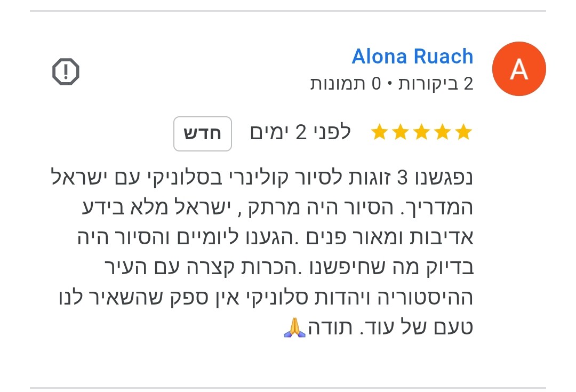Image resolution: width=576 pixels, height=392 pixels.
Task: Click the leftmost gold rating star
Action: point(380,132)
